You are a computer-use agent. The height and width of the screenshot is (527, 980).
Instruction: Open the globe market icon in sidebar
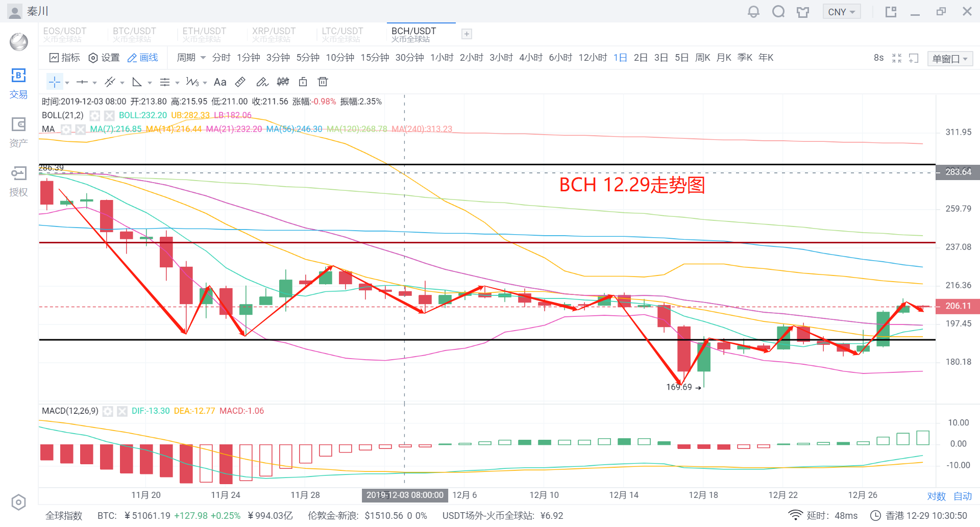click(19, 42)
